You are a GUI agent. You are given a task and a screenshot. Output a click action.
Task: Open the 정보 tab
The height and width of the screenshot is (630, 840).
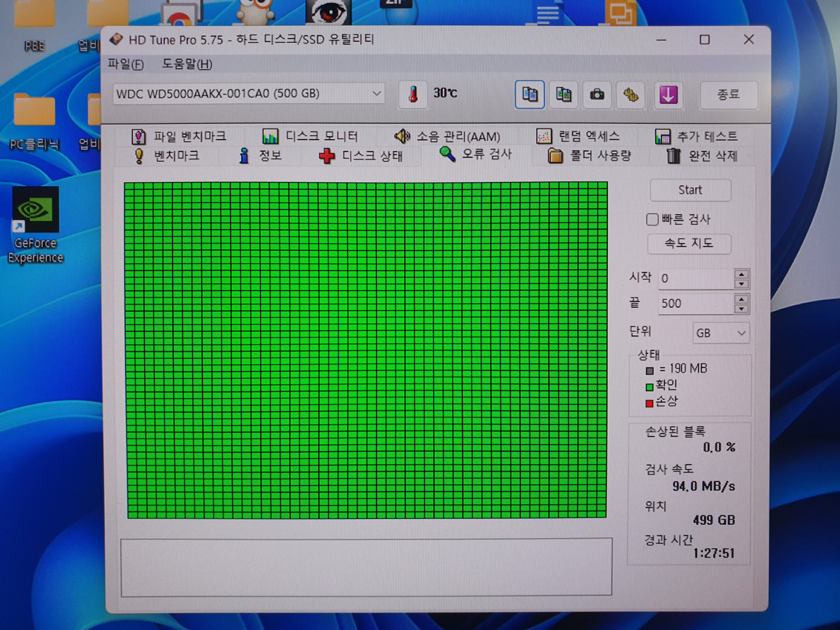pyautogui.click(x=260, y=156)
